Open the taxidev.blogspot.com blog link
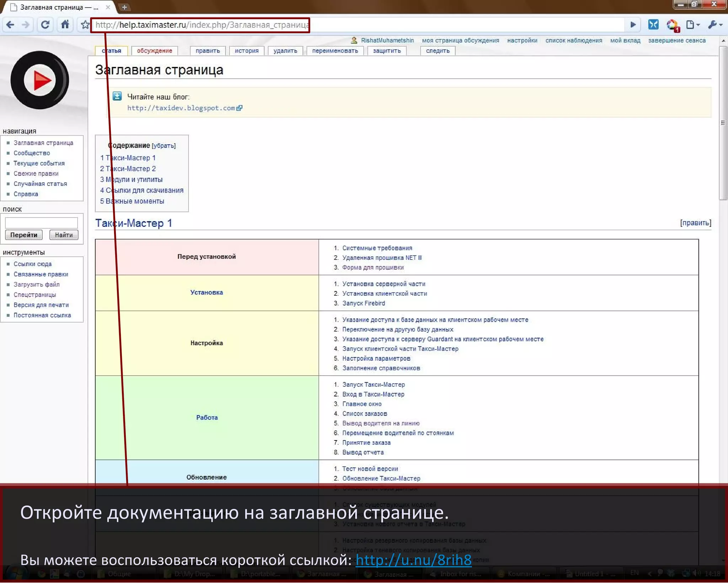This screenshot has height=583, width=728. 181,108
